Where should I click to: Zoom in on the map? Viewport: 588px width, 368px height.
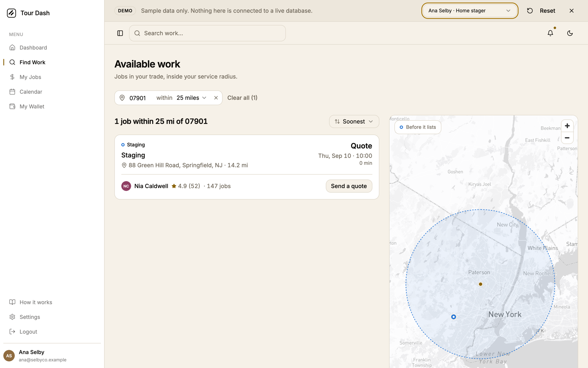pos(567,126)
